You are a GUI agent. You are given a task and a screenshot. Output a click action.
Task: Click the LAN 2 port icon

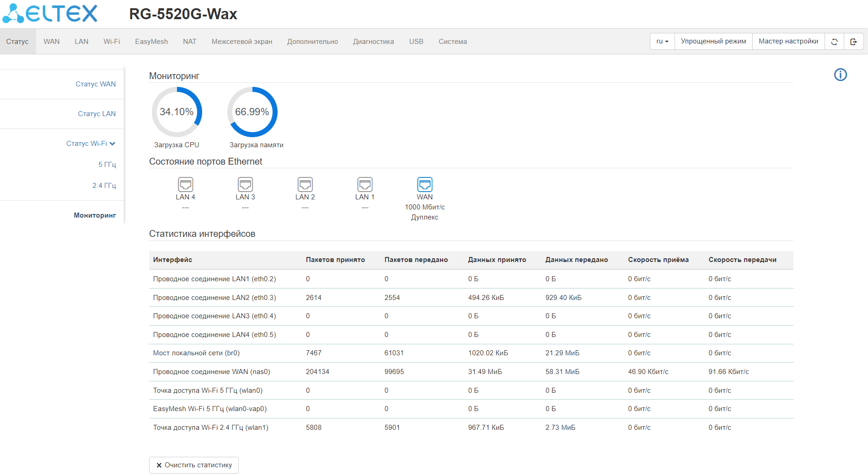pos(305,185)
